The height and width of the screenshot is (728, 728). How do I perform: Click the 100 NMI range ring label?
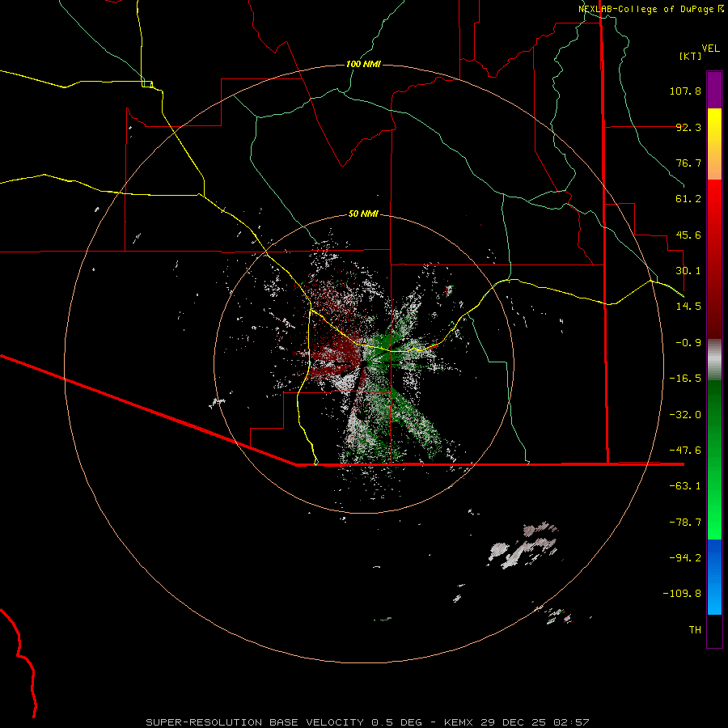point(363,64)
